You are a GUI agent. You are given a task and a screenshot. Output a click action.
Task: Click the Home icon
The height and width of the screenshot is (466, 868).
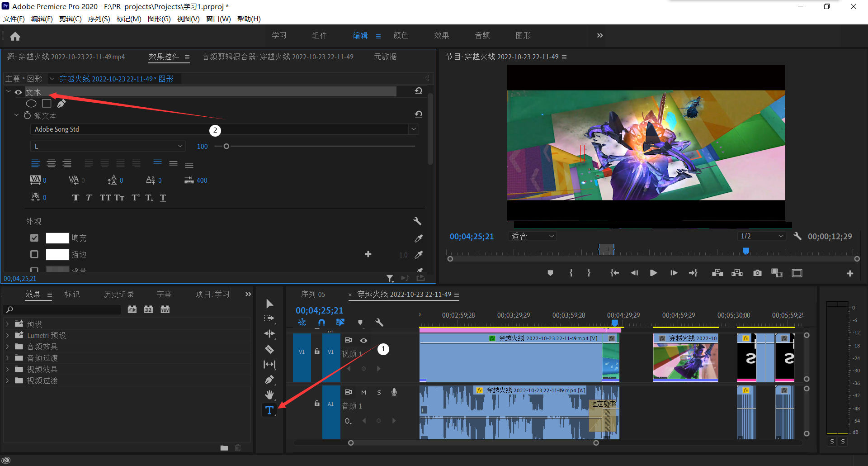click(15, 36)
